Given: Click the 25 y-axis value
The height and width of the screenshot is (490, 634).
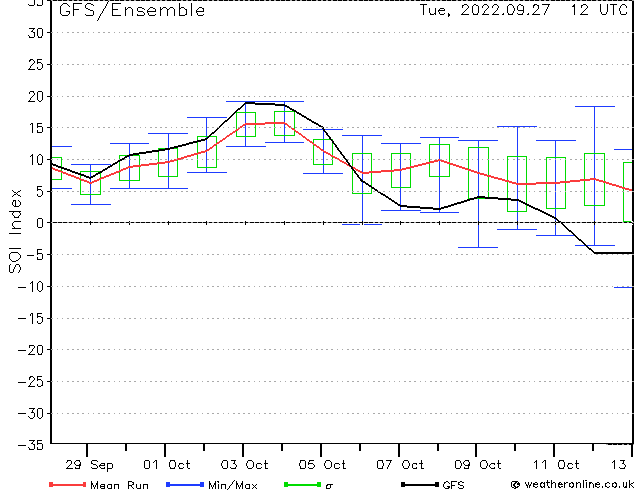Looking at the screenshot, I should pos(36,65).
